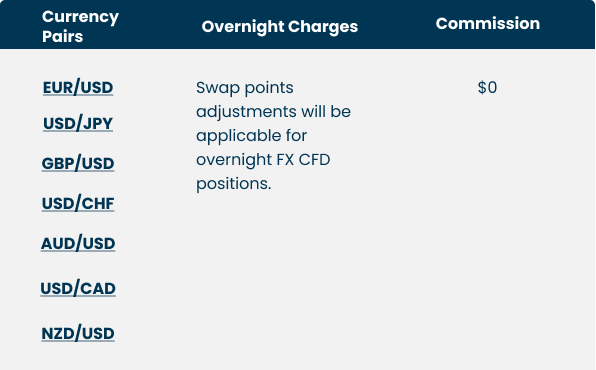Click the word Charges in the header
The height and width of the screenshot is (370, 596).
(x=323, y=27)
